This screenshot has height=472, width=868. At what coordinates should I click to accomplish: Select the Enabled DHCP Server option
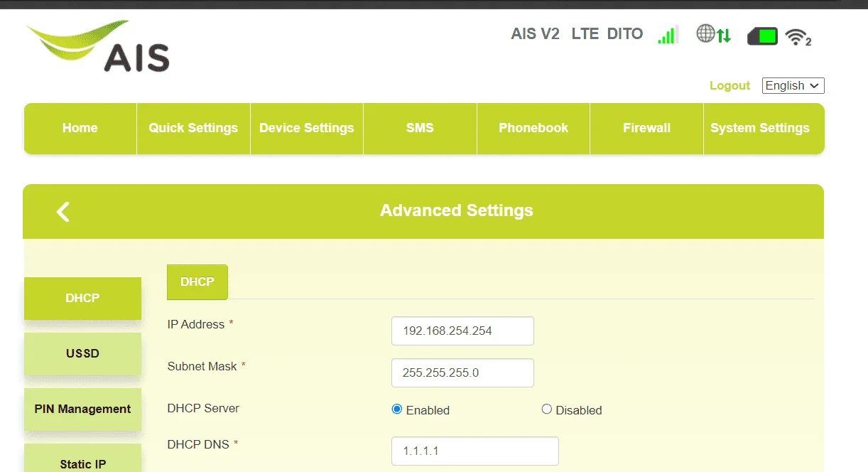click(397, 409)
